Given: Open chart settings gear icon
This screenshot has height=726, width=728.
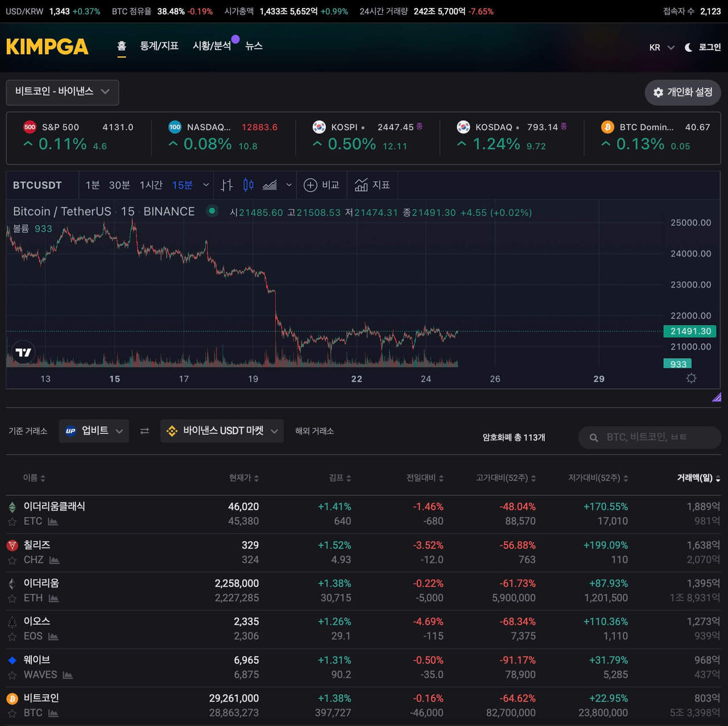Looking at the screenshot, I should pos(691,378).
